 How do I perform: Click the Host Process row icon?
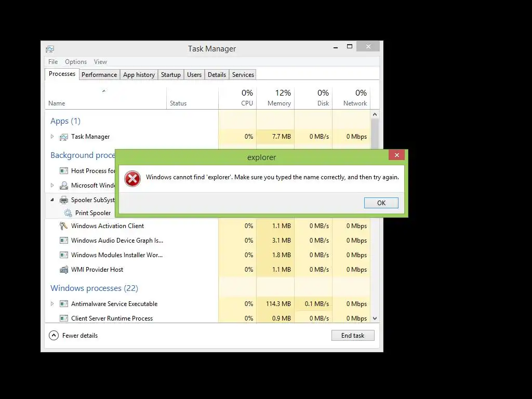[63, 170]
